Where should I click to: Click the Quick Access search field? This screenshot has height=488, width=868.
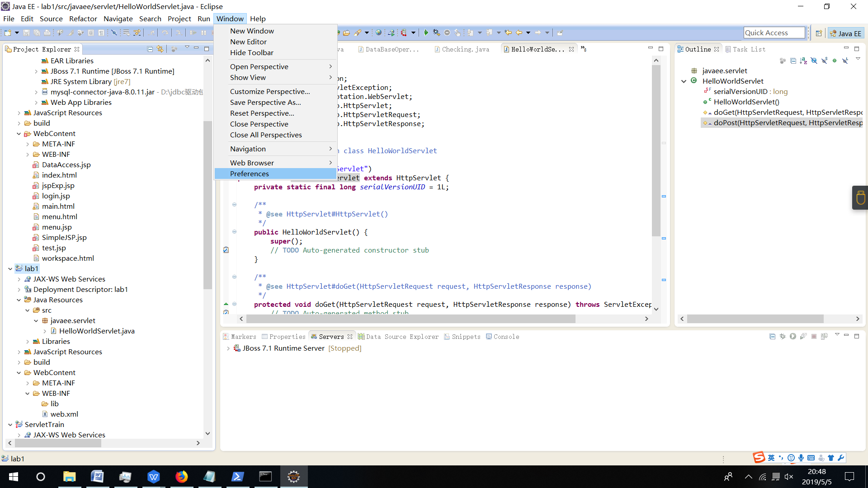[774, 33]
